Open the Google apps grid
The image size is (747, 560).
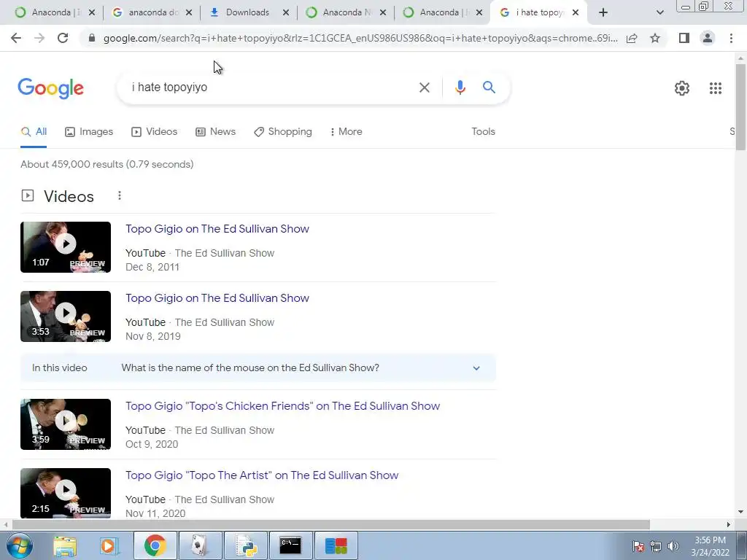715,88
